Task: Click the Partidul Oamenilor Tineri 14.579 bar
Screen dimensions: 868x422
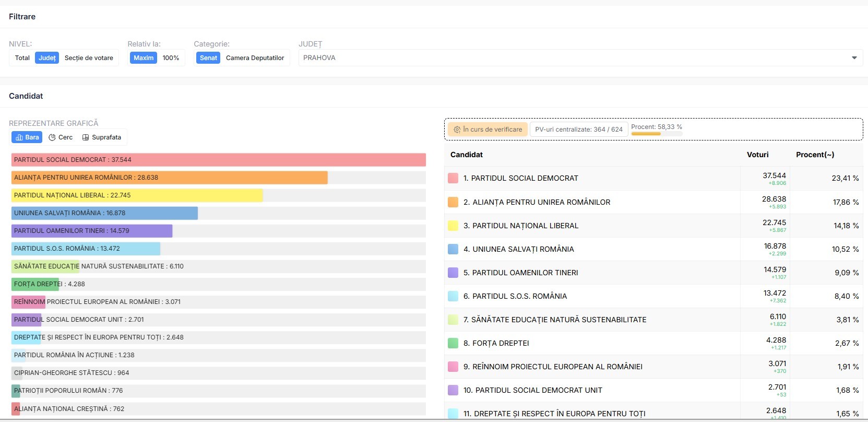Action: [92, 231]
